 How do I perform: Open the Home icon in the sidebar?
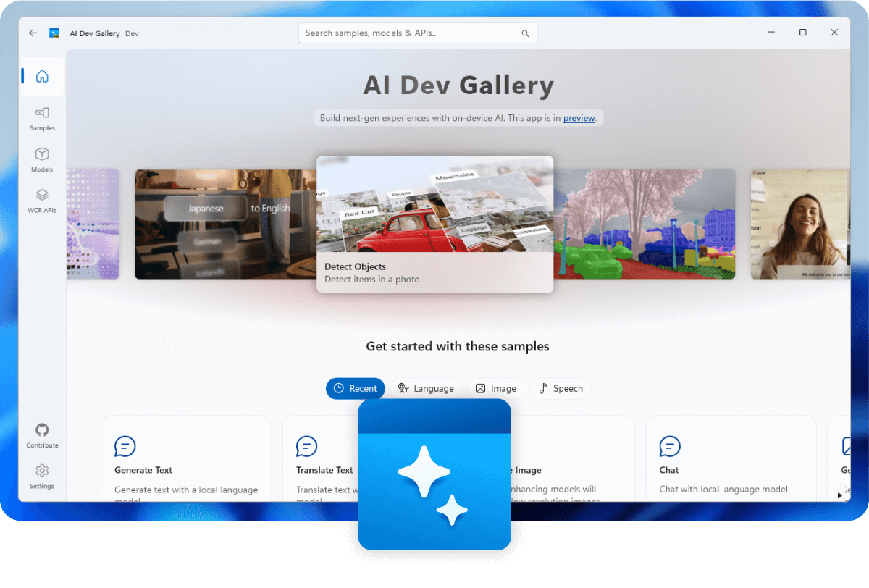tap(42, 75)
